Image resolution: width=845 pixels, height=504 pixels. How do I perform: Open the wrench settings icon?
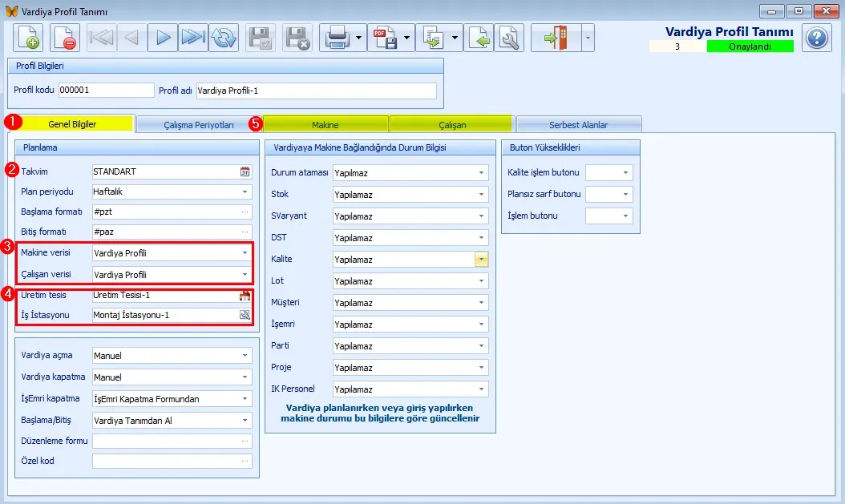pos(509,38)
